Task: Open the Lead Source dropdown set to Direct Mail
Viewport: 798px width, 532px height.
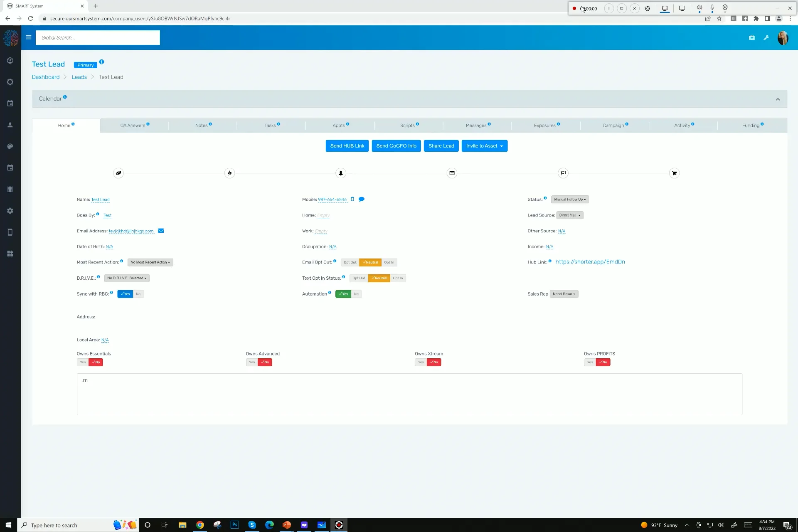Action: 570,215
